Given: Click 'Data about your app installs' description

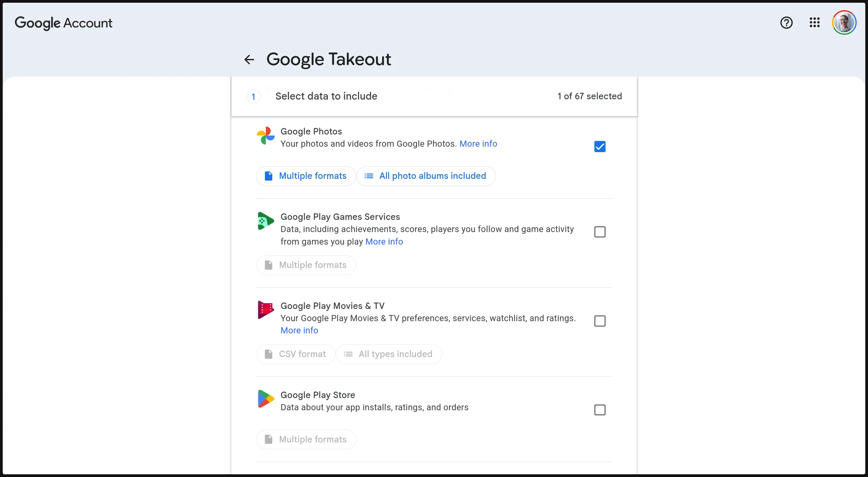Looking at the screenshot, I should point(374,408).
